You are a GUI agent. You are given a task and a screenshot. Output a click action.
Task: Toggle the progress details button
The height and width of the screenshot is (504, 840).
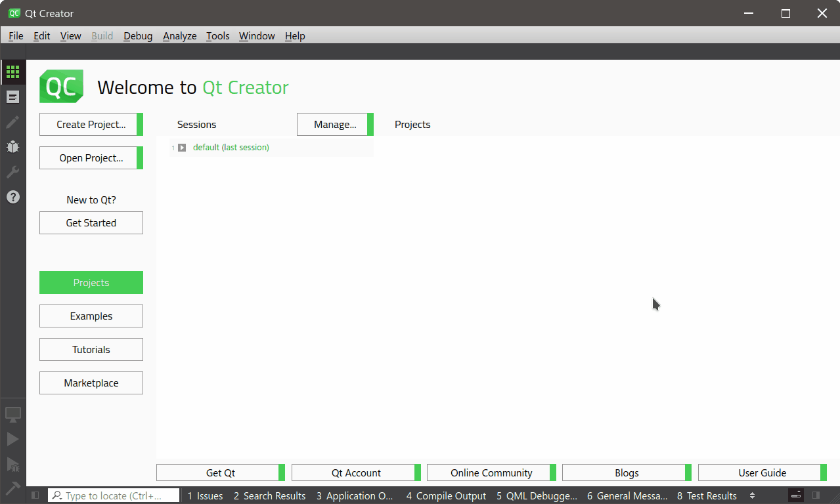795,495
